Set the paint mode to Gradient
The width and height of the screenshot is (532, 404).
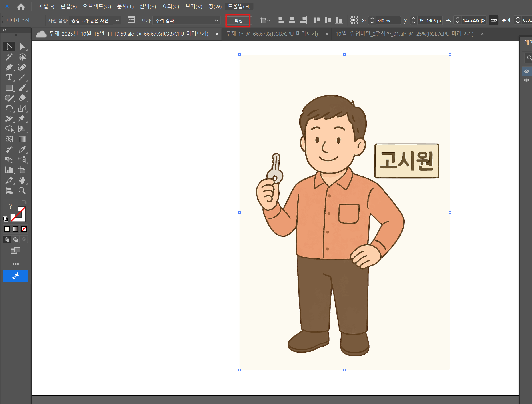[x=15, y=229]
